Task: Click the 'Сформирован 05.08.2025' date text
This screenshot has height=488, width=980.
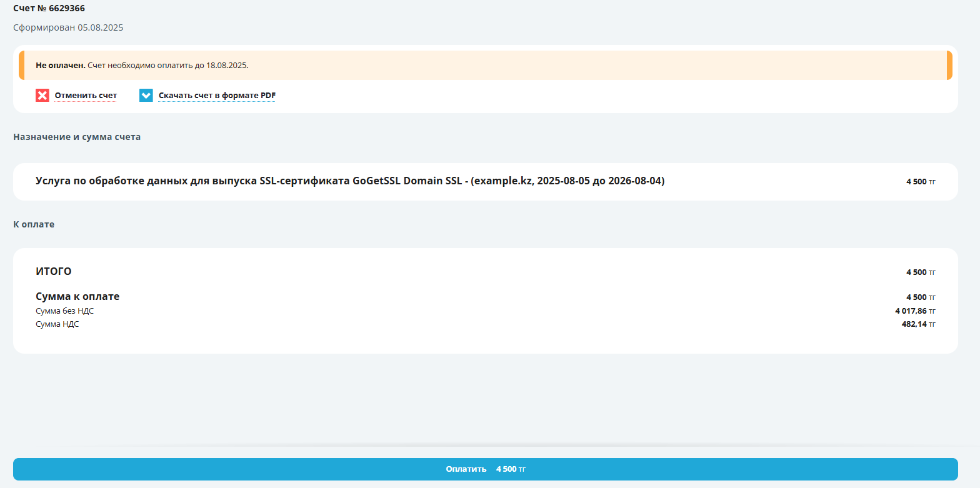Action: click(x=68, y=27)
